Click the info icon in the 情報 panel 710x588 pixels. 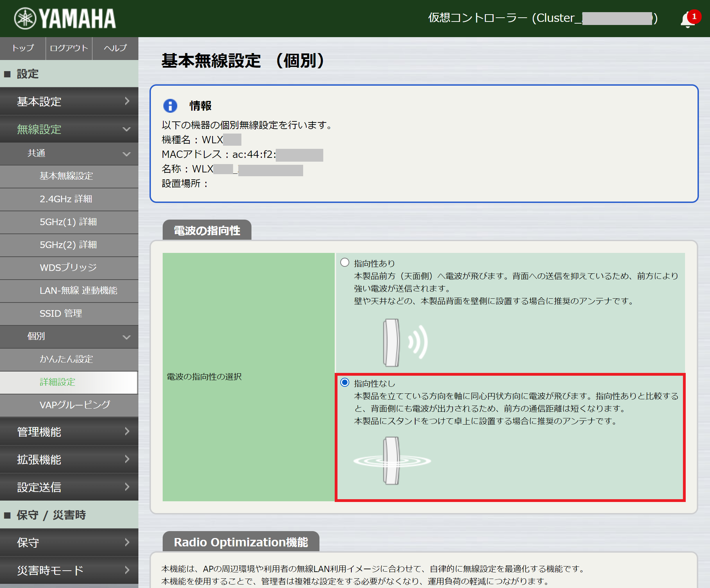[171, 106]
